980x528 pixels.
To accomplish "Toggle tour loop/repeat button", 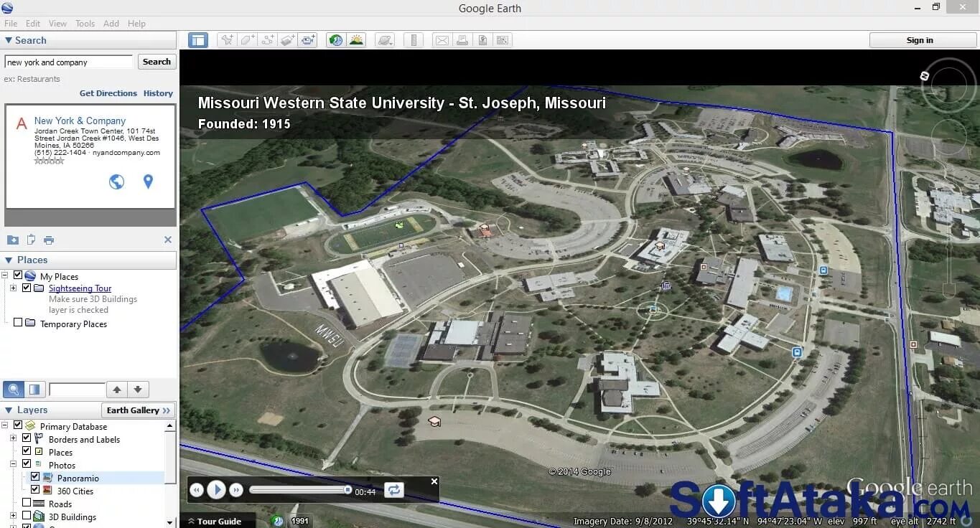I will pos(394,490).
